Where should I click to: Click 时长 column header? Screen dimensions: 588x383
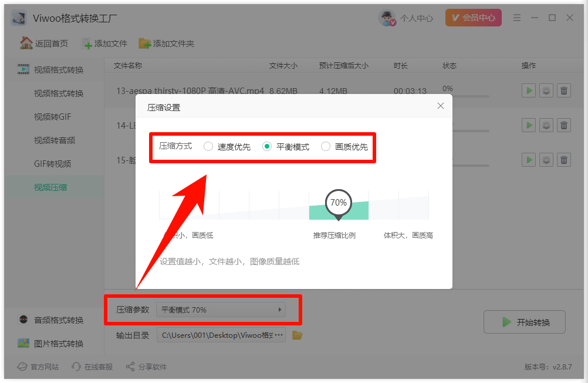(400, 66)
